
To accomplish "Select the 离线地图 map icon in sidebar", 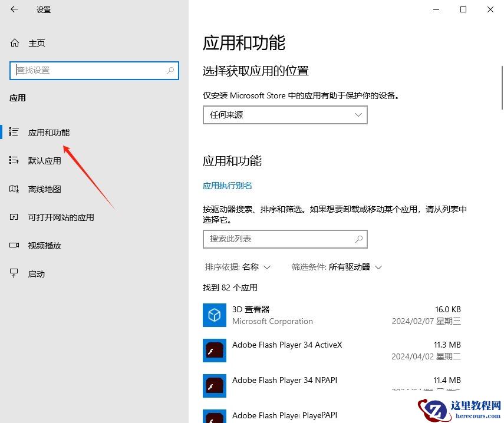I will (x=14, y=189).
